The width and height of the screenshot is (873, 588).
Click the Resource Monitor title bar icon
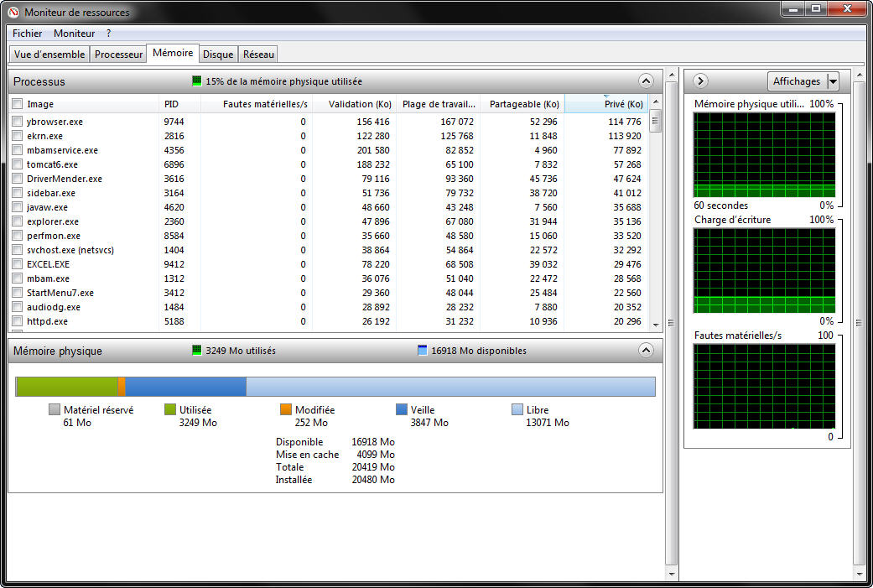coord(13,12)
